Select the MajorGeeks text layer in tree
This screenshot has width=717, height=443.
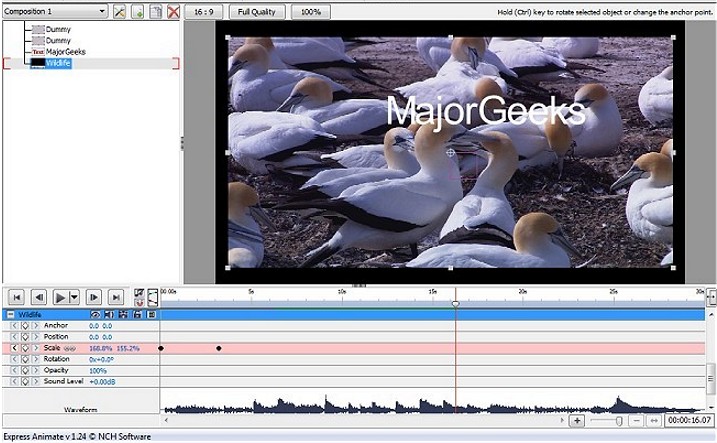[x=65, y=52]
